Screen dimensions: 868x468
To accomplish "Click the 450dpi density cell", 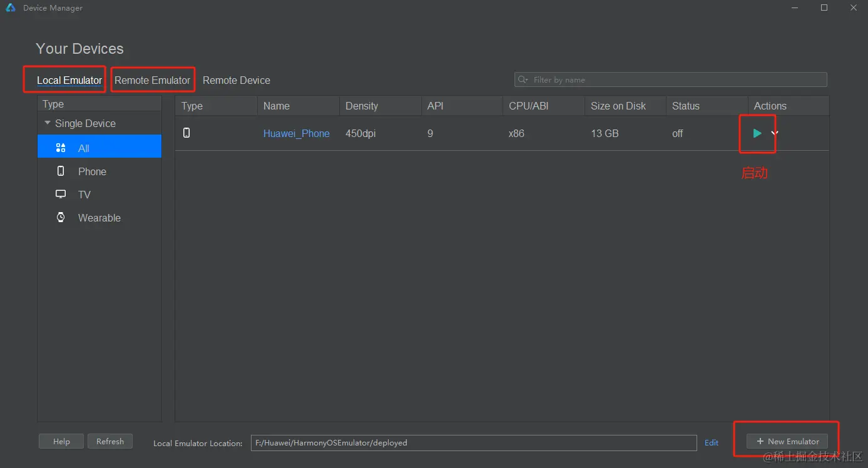I will 360,133.
